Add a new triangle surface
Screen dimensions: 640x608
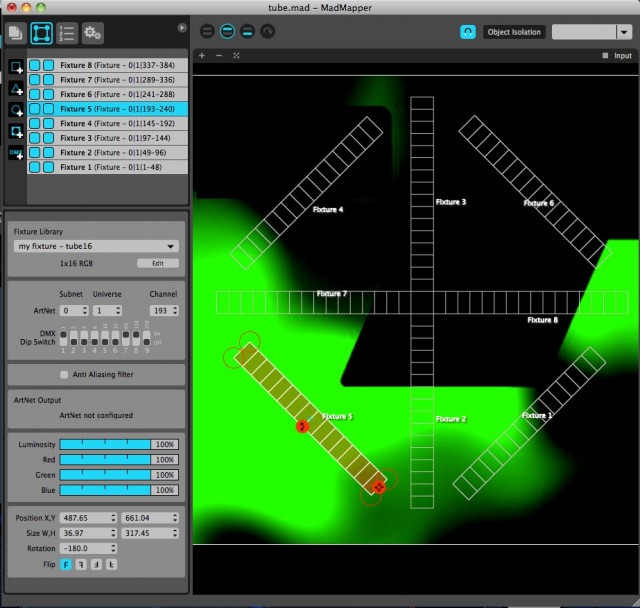coord(16,88)
